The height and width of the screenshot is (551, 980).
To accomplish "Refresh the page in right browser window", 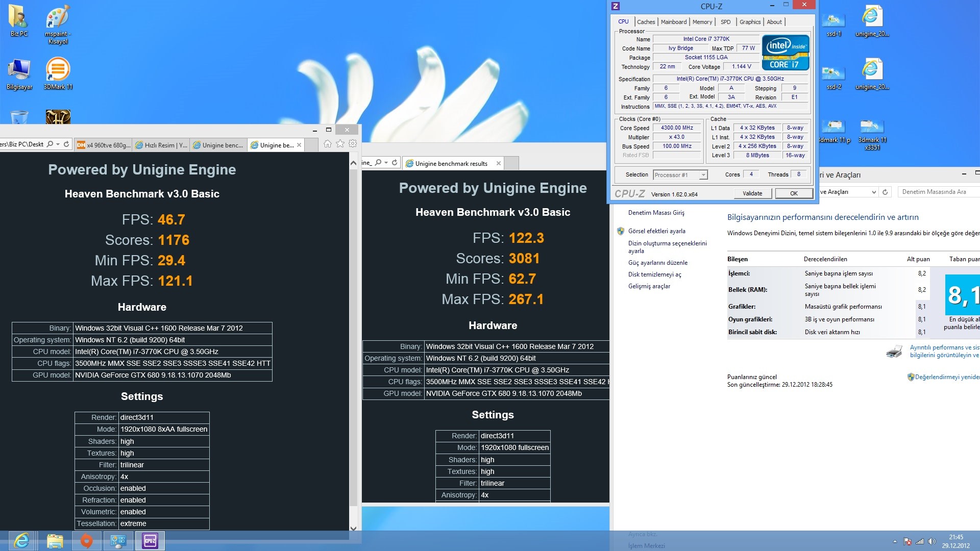I will [x=395, y=163].
